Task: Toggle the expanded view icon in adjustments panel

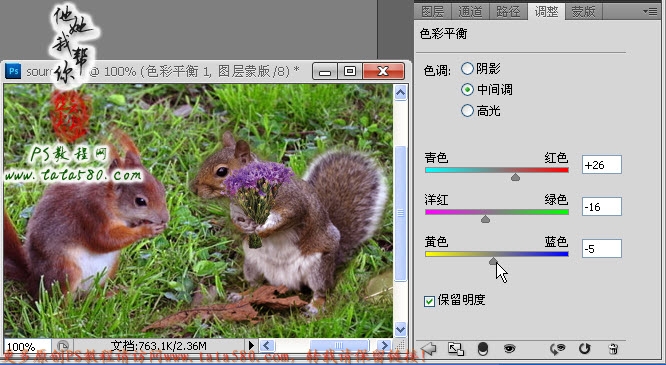Action: (456, 349)
